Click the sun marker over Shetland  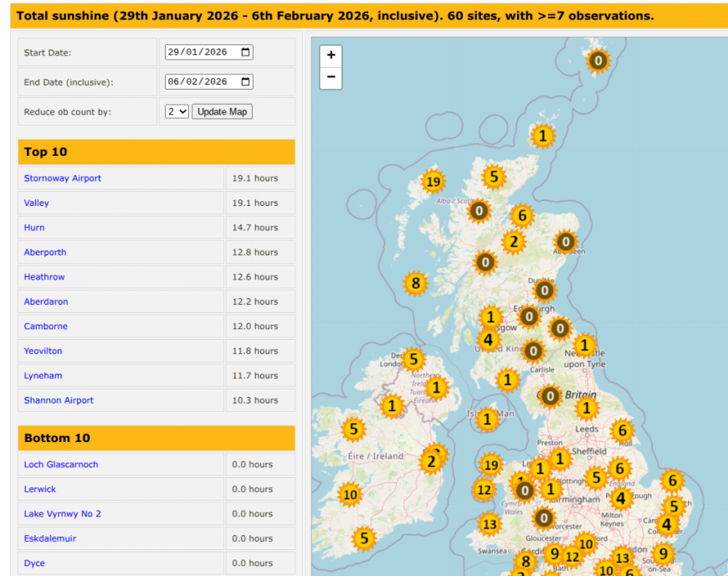(x=597, y=60)
